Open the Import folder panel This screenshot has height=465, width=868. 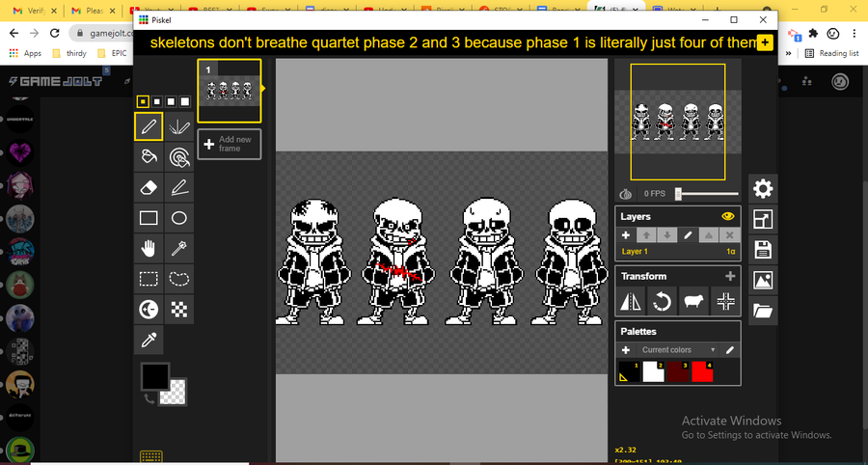click(762, 311)
